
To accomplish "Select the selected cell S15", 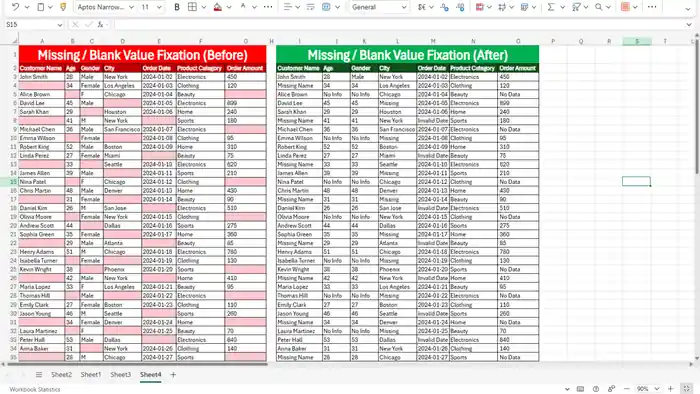I will pyautogui.click(x=637, y=182).
